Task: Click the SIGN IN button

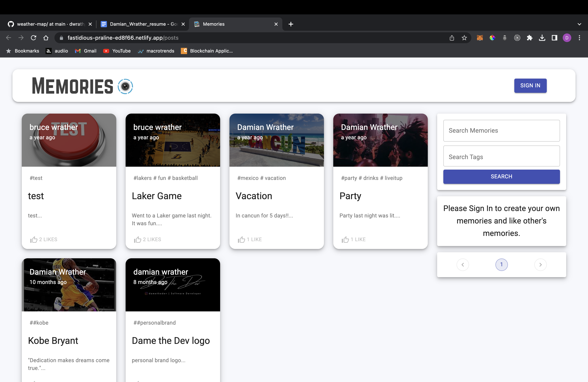Action: 530,86
